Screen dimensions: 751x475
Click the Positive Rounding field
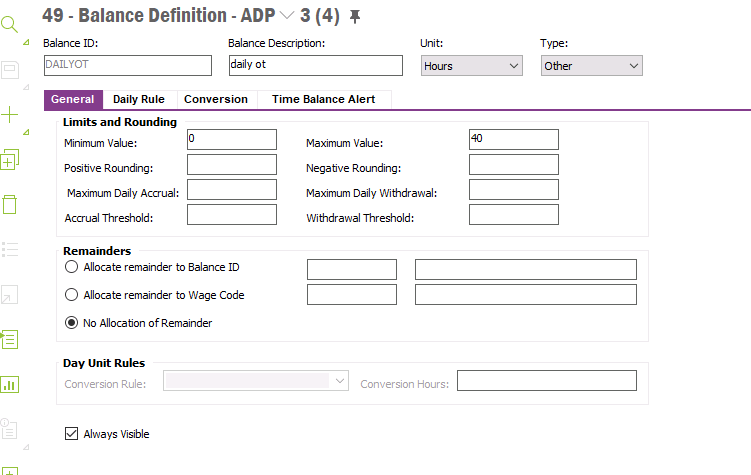(x=232, y=164)
